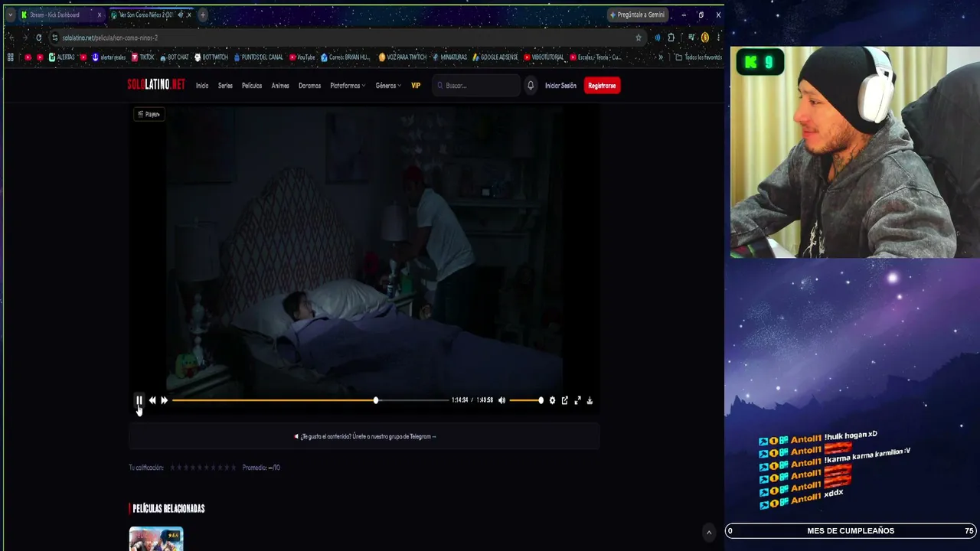980x551 pixels.
Task: Reload the current page
Action: pos(38,37)
